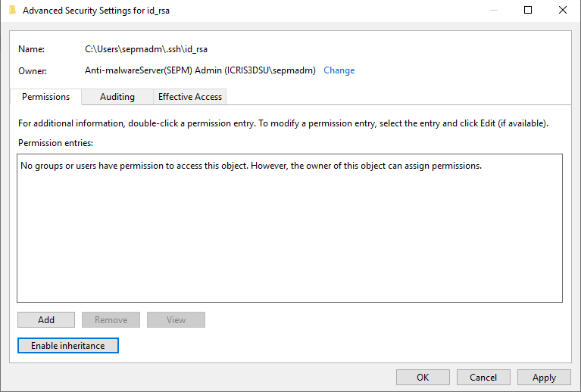Confirm with the OK button
Viewport: 581px width, 392px height.
pos(423,377)
